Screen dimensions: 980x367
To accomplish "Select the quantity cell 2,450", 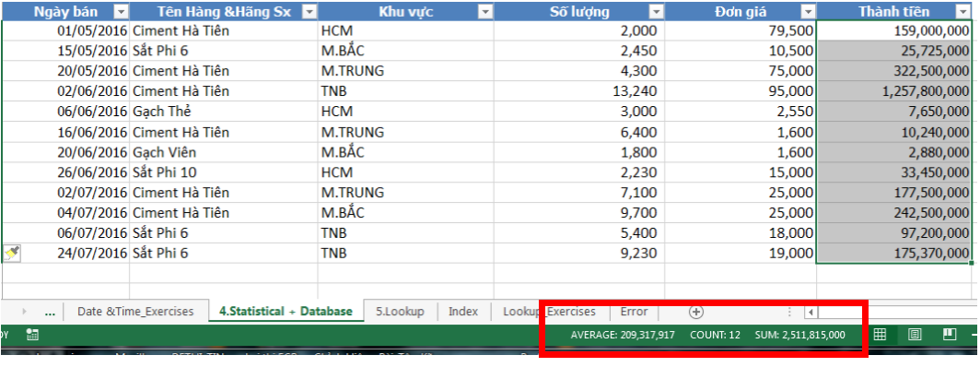I will tap(579, 51).
